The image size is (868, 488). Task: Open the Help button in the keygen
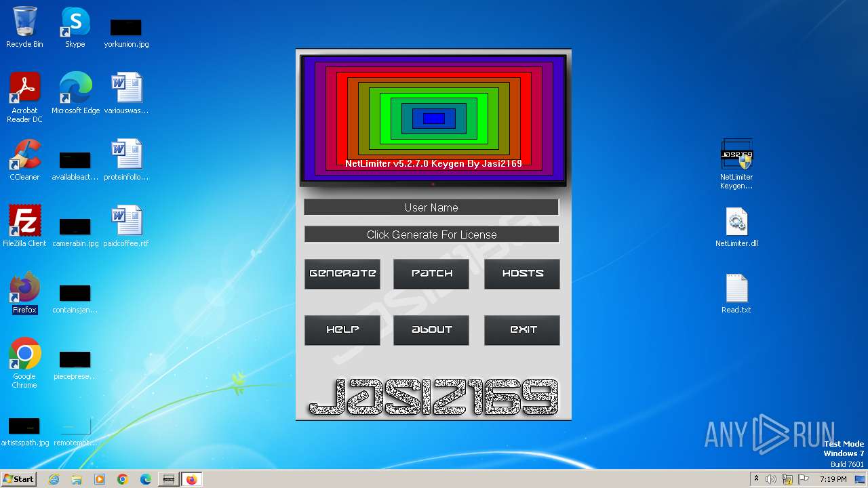(342, 330)
